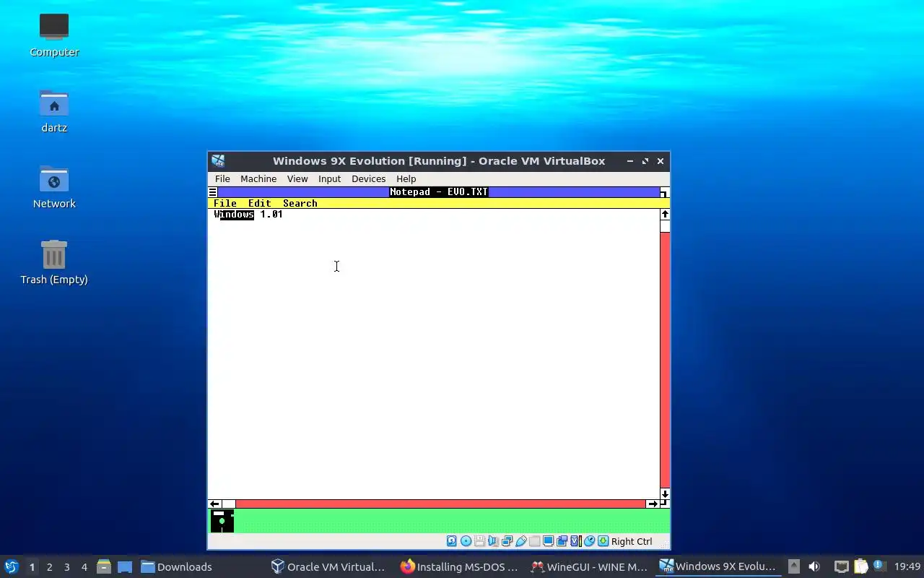
Task: Expand the hidden tray icons arrow
Action: pyautogui.click(x=793, y=566)
